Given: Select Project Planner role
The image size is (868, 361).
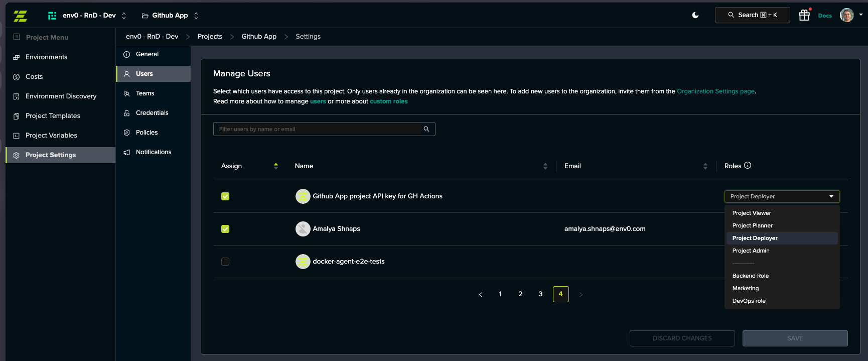Looking at the screenshot, I should tap(782, 225).
